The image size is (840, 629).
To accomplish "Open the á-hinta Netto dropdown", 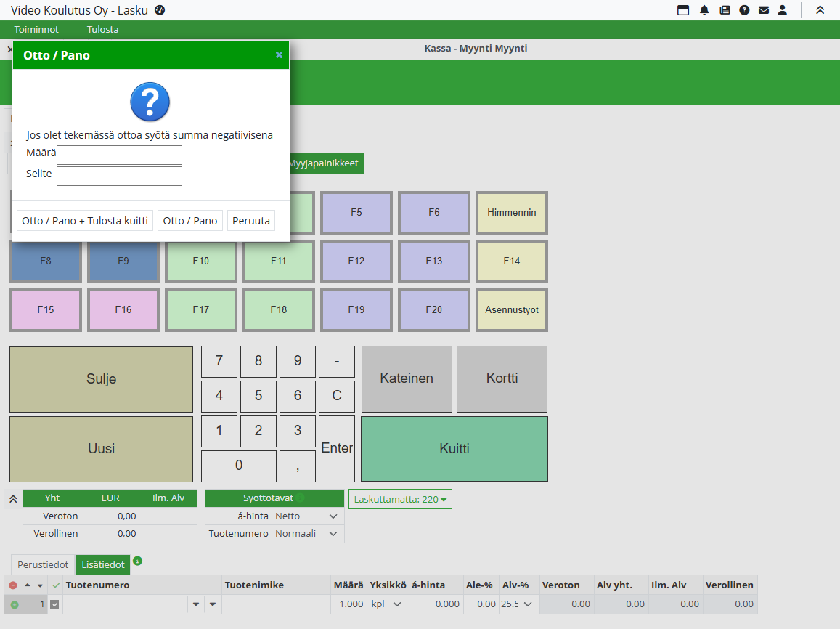I will [307, 516].
